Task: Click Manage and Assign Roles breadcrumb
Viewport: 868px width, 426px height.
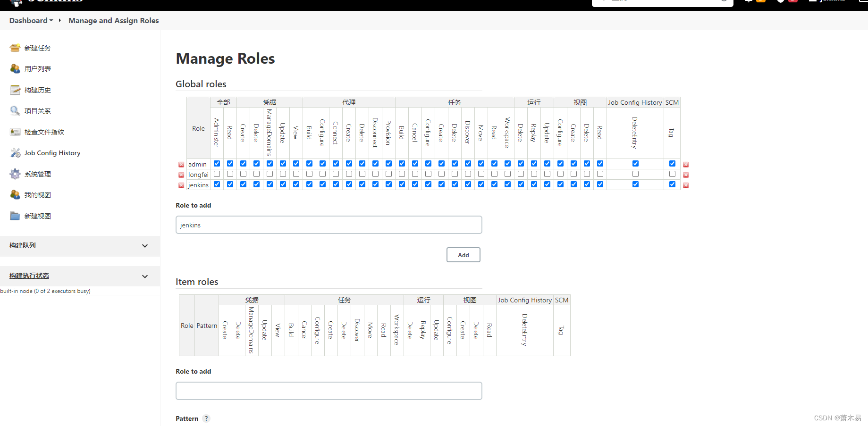Action: (114, 20)
